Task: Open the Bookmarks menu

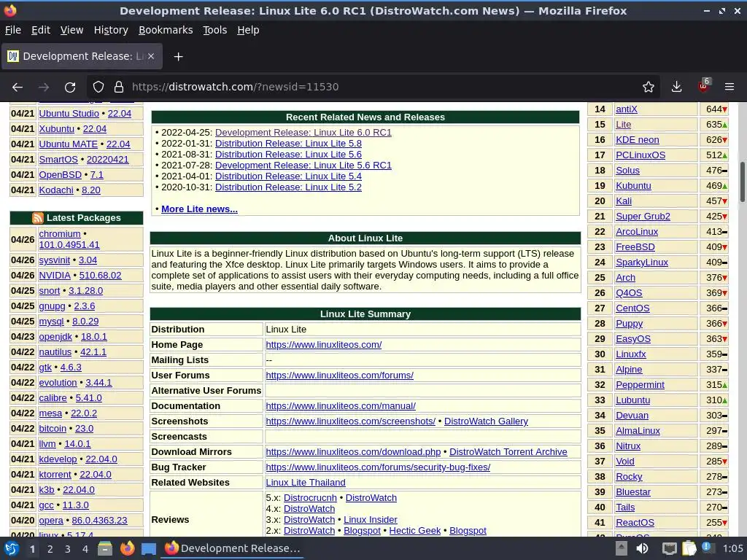Action: coord(166,30)
